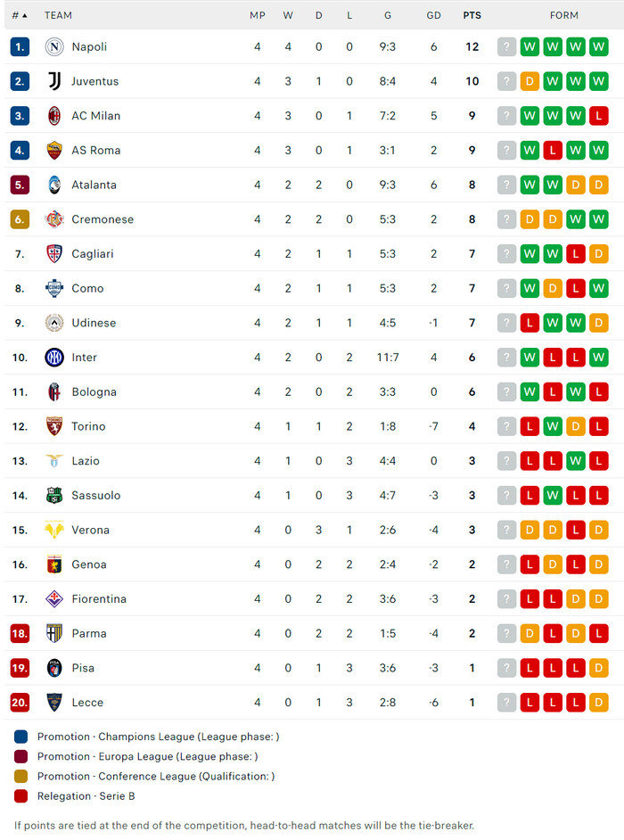
Task: Open the Fiorentina club badge
Action: pyautogui.click(x=54, y=599)
